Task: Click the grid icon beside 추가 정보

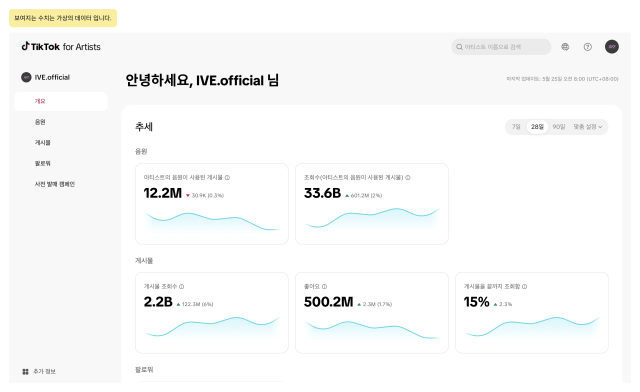Action: pyautogui.click(x=25, y=372)
